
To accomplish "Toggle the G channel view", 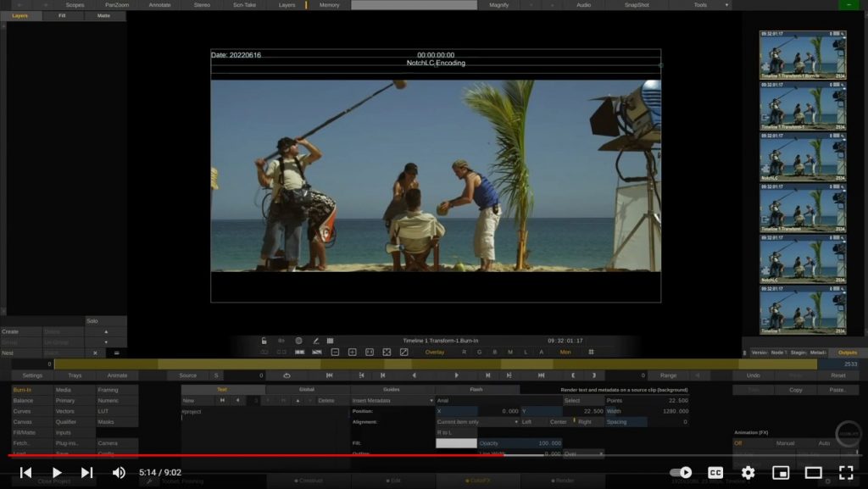I will [480, 352].
